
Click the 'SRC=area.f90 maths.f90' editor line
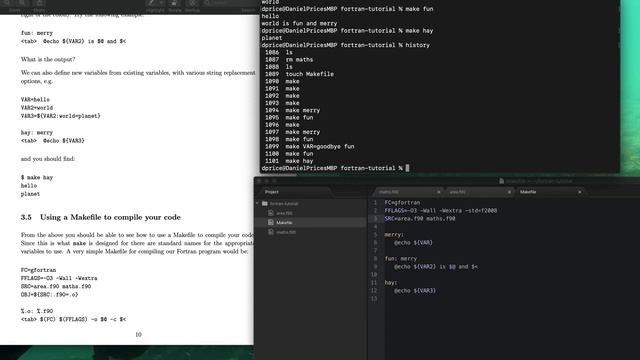pyautogui.click(x=420, y=218)
